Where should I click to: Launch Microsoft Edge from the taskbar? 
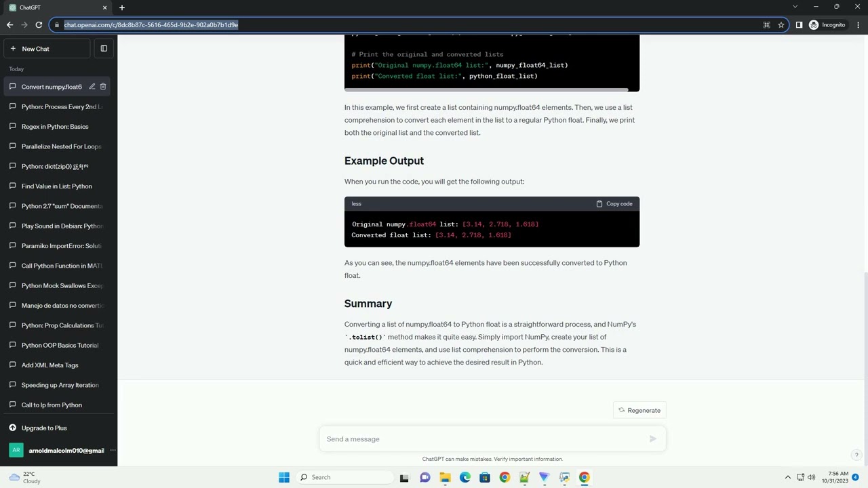pyautogui.click(x=465, y=477)
